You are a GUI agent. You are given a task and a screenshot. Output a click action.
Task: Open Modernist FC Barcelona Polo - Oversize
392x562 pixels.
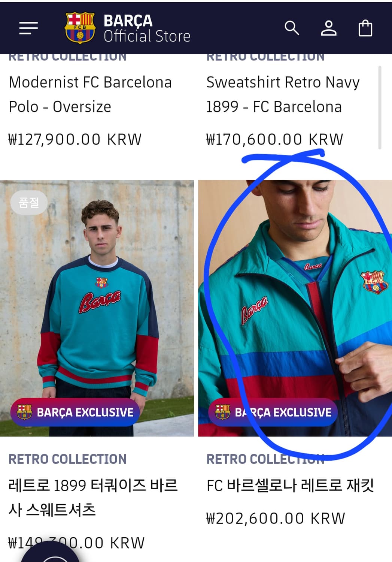click(90, 94)
